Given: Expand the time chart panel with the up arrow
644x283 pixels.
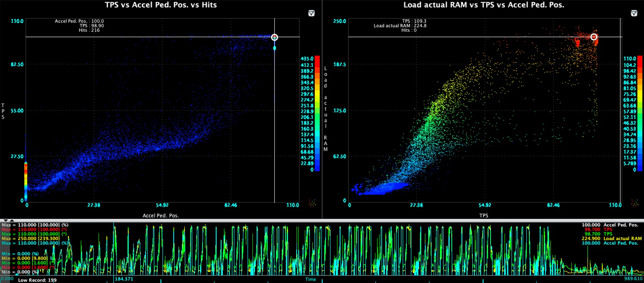Looking at the screenshot, I should [x=12, y=221].
